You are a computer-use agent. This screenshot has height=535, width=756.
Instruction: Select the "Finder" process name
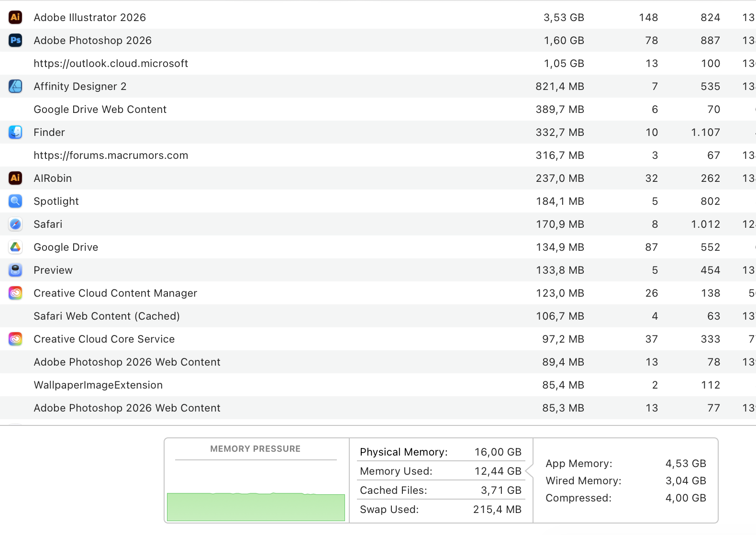[x=49, y=132]
